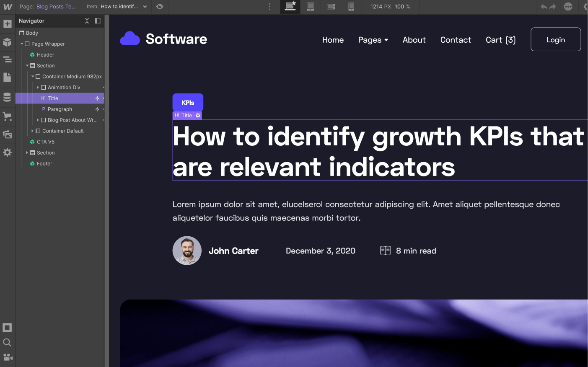The width and height of the screenshot is (588, 367).
Task: Switch to mobile landscape breakpoint icon
Action: coord(331,7)
